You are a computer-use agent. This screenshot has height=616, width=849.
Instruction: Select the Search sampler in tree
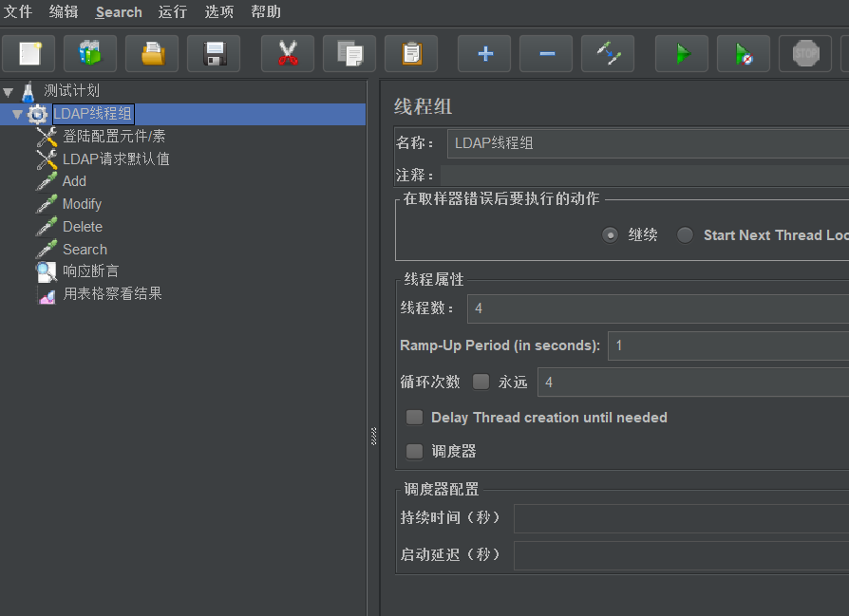(85, 250)
